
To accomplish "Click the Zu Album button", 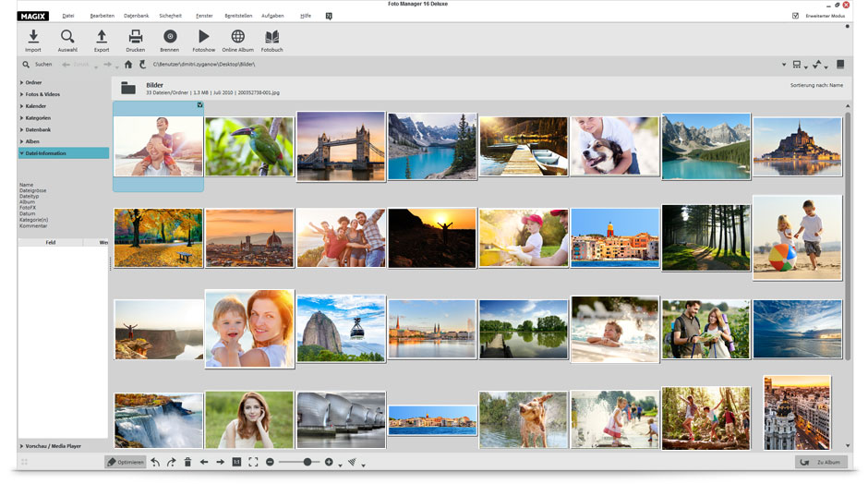I will [821, 462].
